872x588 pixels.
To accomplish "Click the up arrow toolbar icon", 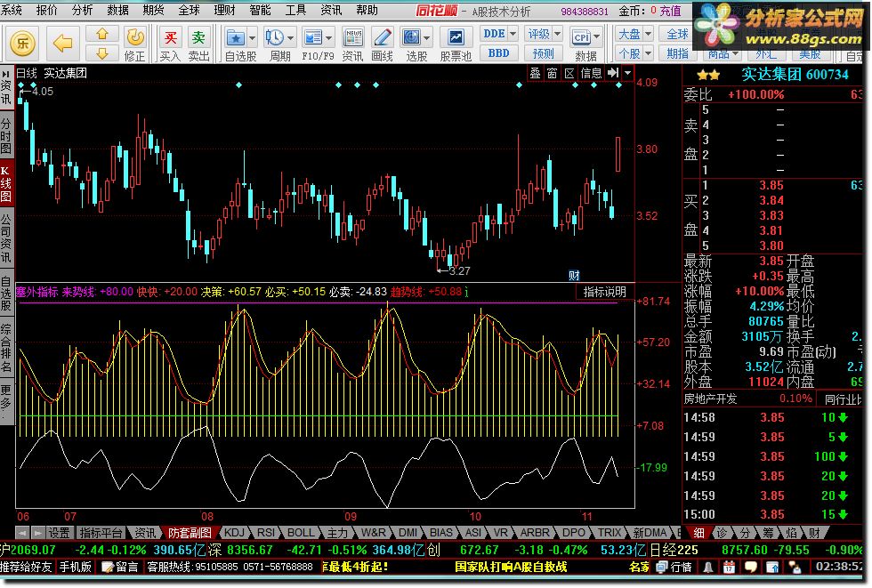I will pyautogui.click(x=102, y=35).
